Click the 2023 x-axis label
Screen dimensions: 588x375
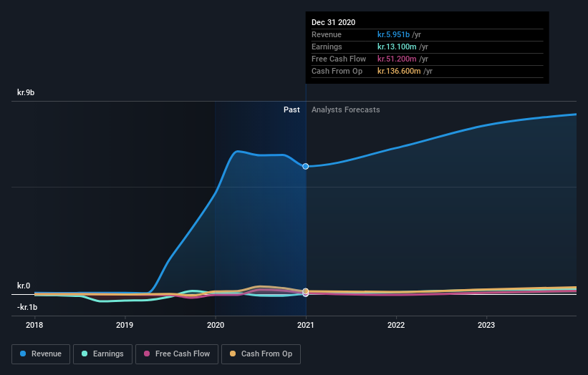coord(486,325)
